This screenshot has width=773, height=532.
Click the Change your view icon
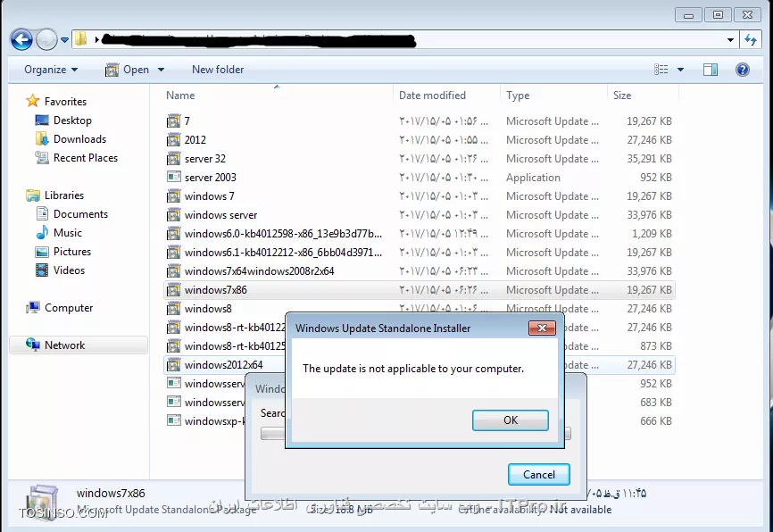(x=661, y=70)
